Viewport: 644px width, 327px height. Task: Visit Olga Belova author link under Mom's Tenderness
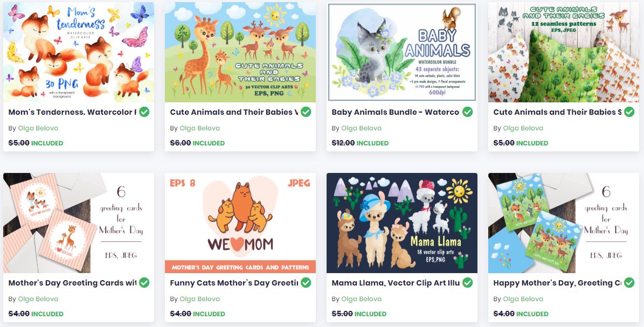pos(38,128)
